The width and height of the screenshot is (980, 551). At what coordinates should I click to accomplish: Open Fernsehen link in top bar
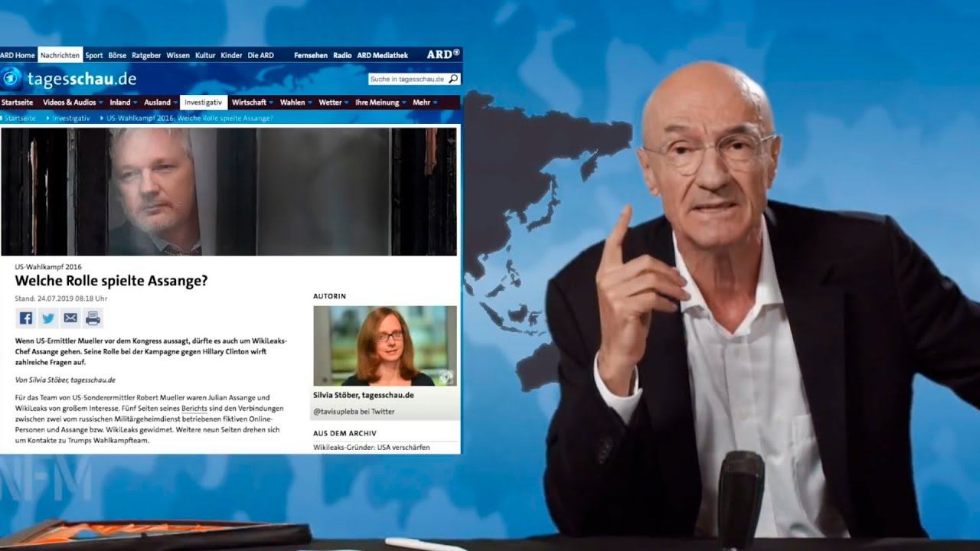[x=311, y=56]
